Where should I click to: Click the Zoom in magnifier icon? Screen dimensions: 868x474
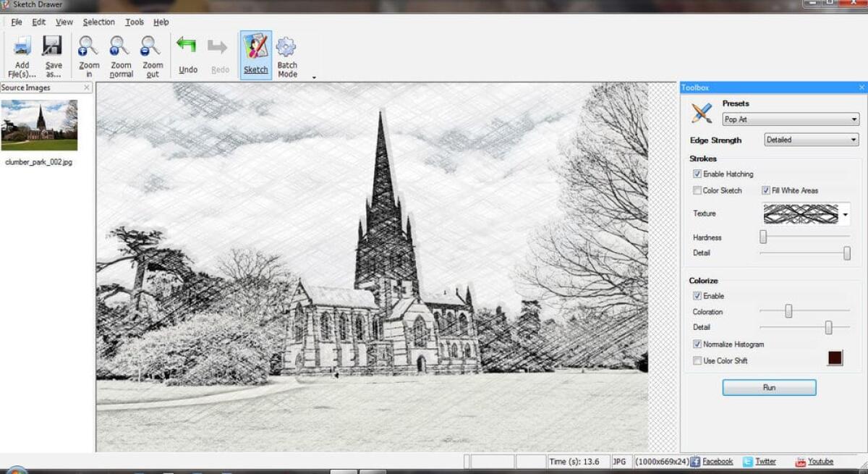point(88,47)
